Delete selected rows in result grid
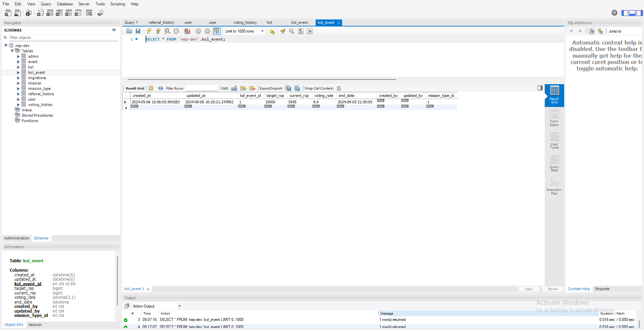 [252, 88]
